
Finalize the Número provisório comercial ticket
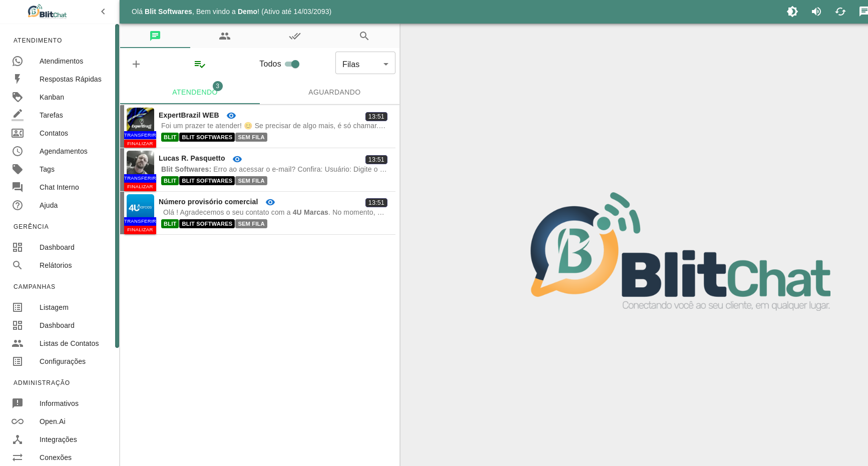click(x=140, y=229)
